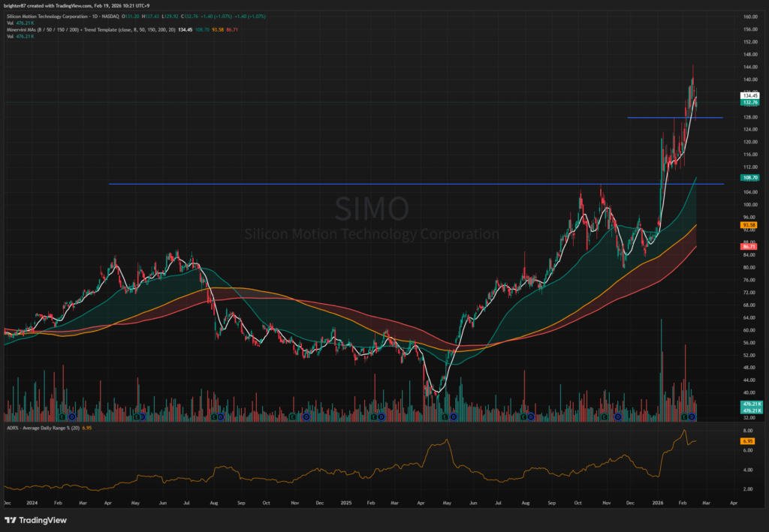Click the white 134.45 price label

coord(749,95)
